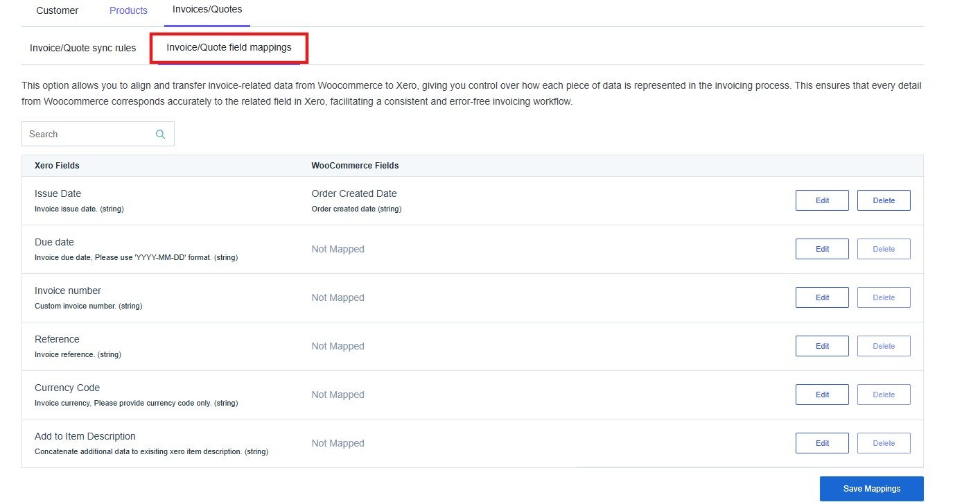
Task: Delete the Issue Date mapping
Action: (884, 200)
